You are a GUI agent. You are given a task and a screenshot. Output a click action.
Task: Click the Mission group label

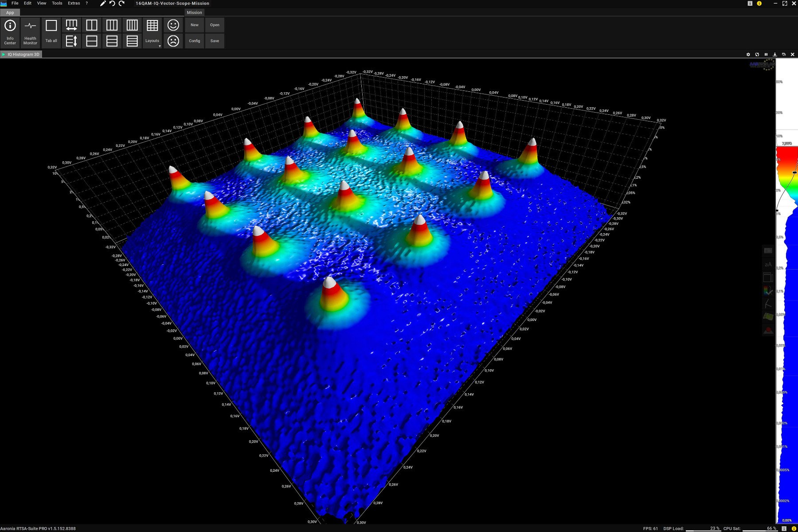194,12
